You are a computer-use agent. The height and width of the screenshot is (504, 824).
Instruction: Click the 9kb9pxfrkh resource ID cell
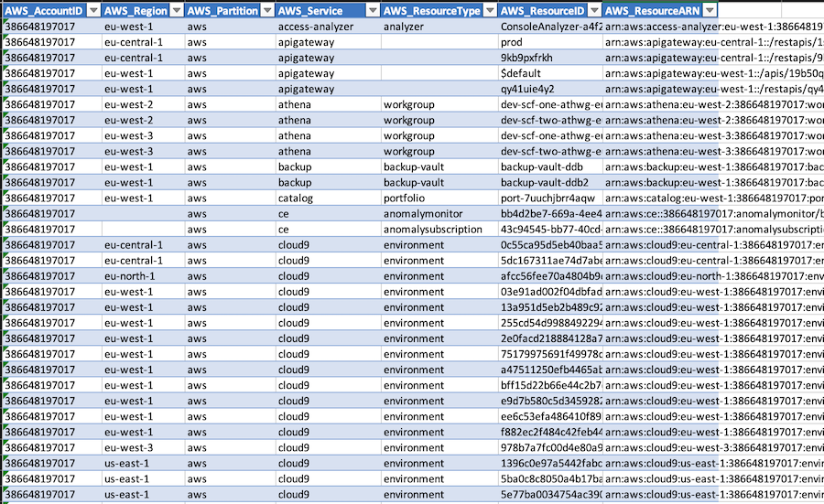550,58
